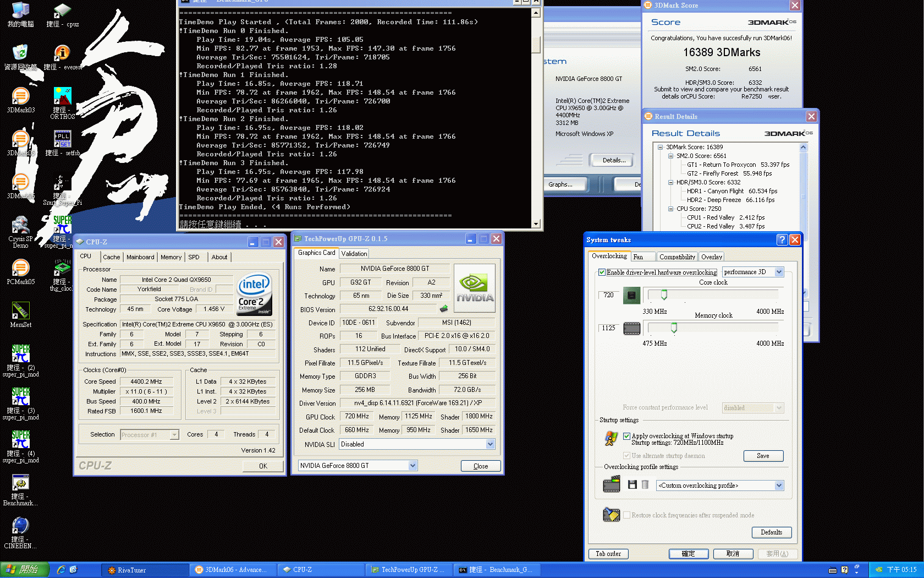This screenshot has width=924, height=578.
Task: Open the Compatibility tab in System tweaks
Action: point(677,257)
